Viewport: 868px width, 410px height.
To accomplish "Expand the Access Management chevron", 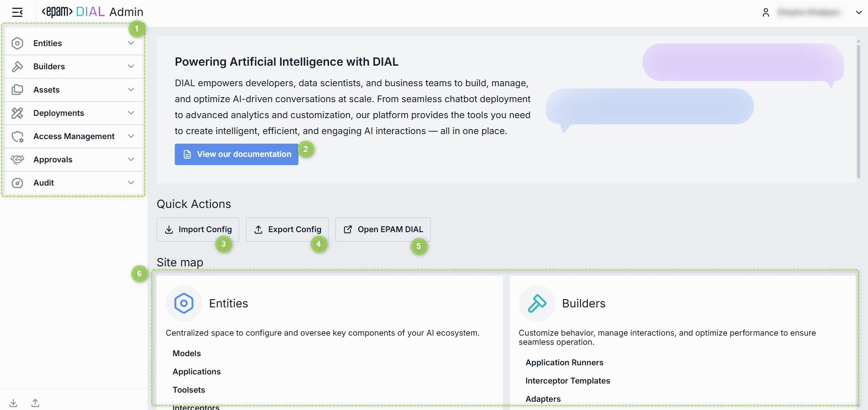I will (131, 136).
